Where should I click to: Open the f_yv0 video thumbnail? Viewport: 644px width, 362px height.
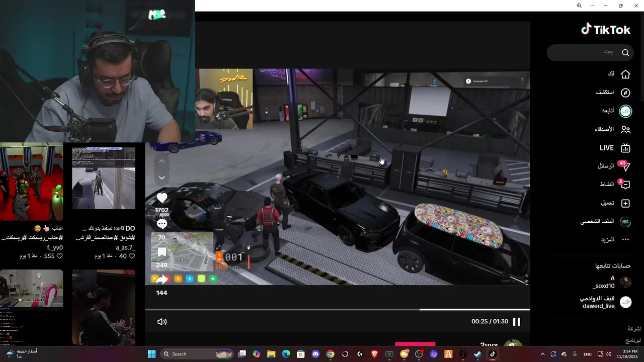[x=31, y=181]
